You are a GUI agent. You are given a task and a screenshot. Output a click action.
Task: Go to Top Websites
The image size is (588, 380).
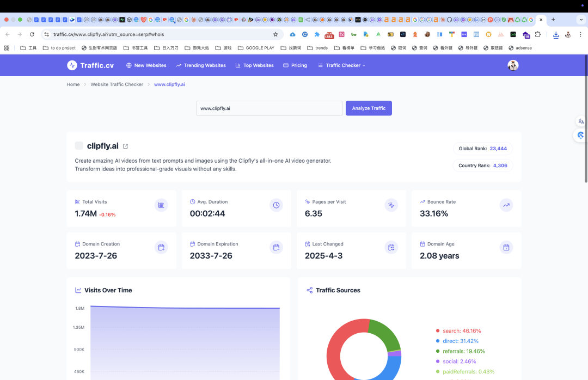(255, 65)
